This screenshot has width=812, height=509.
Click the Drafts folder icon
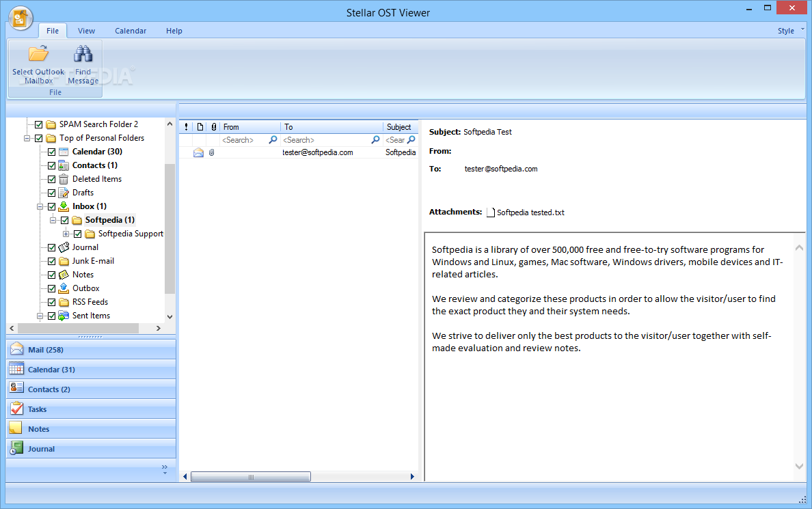tap(64, 193)
